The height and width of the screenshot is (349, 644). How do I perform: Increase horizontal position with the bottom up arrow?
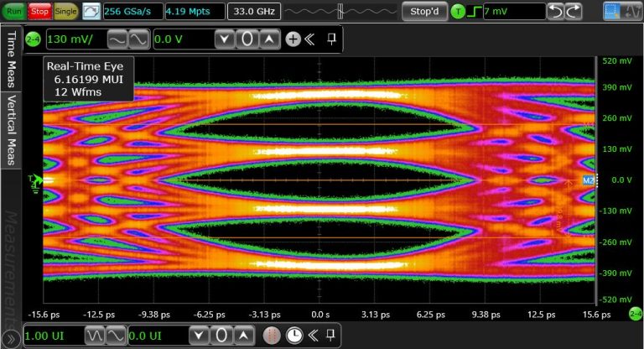click(243, 336)
